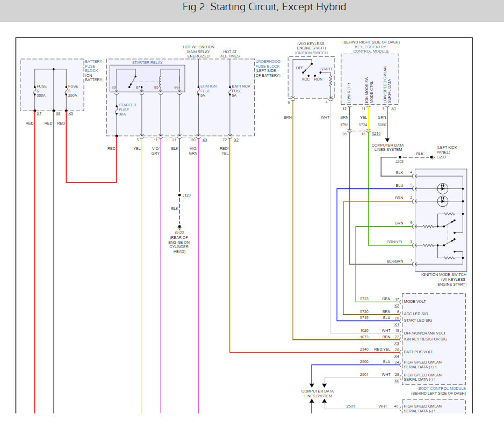Image resolution: width=504 pixels, height=429 pixels.
Task: Click the BATT POS VOLT pin label
Action: point(418,352)
